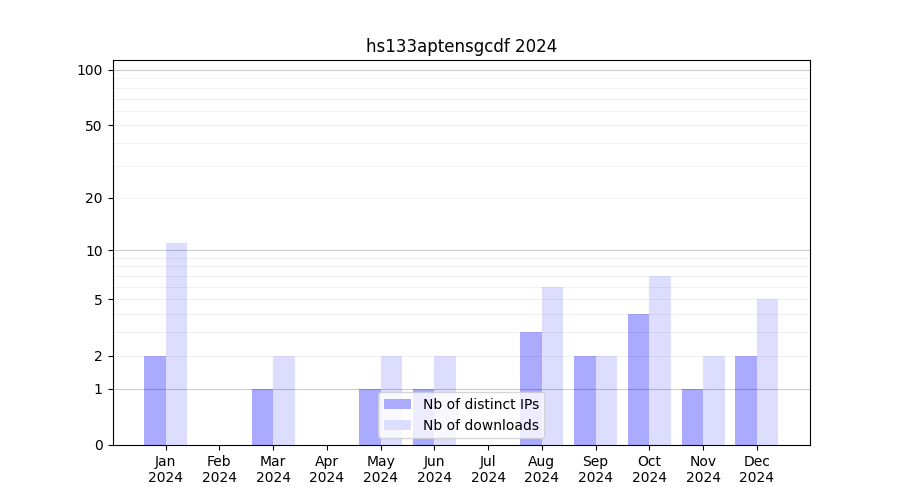Click the September 2024 distinct IPs bar
Screen dimensions: 900x500
click(585, 400)
